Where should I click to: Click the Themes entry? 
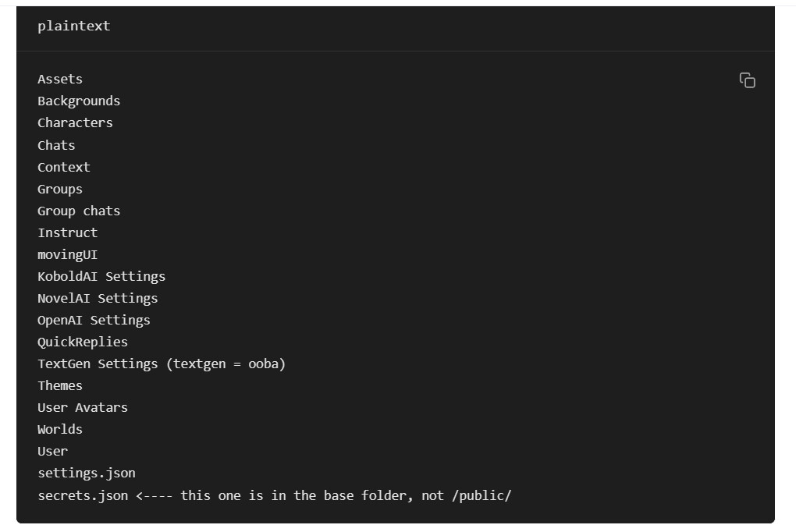point(60,385)
